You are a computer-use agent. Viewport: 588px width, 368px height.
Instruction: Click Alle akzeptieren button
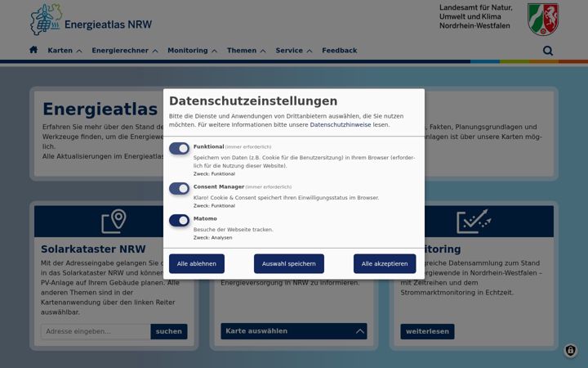(385, 263)
